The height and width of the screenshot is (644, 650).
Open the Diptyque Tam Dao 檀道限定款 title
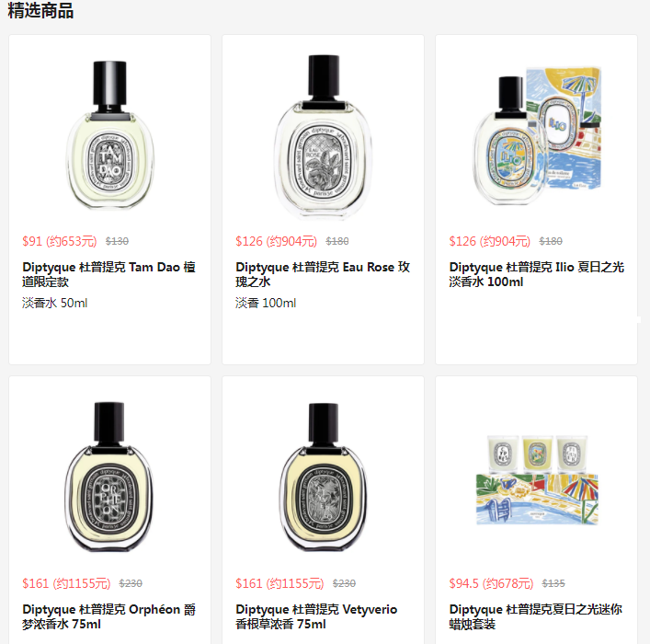pos(108,274)
